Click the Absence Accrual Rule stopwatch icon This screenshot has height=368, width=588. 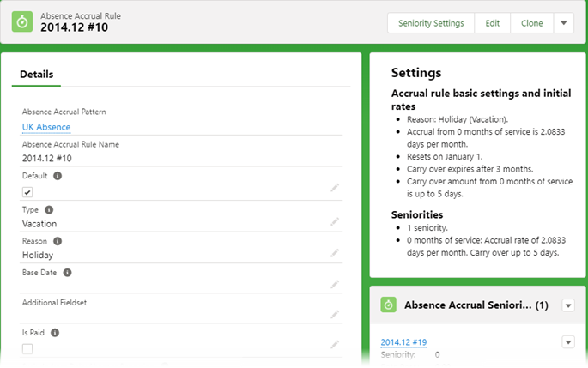tap(22, 21)
